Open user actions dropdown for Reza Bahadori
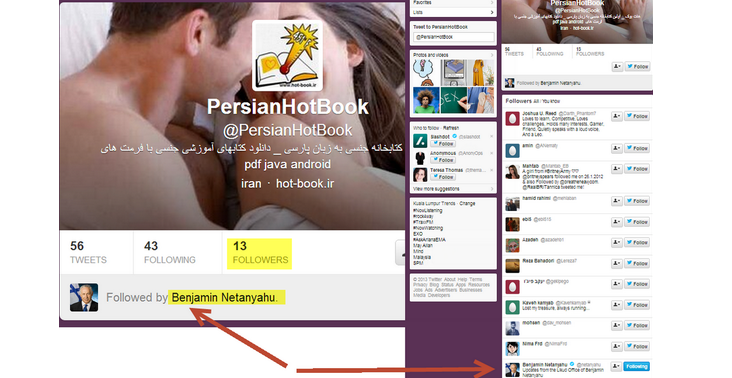This screenshot has height=378, width=732. click(617, 263)
